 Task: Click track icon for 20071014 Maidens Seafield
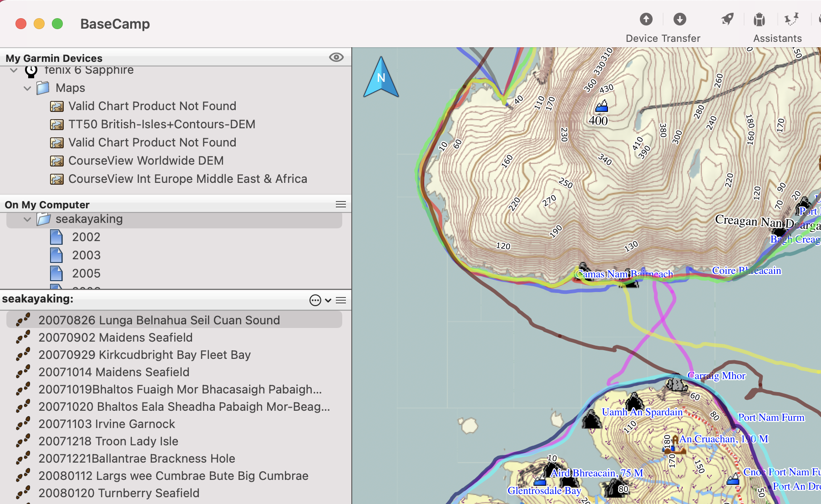tap(23, 372)
